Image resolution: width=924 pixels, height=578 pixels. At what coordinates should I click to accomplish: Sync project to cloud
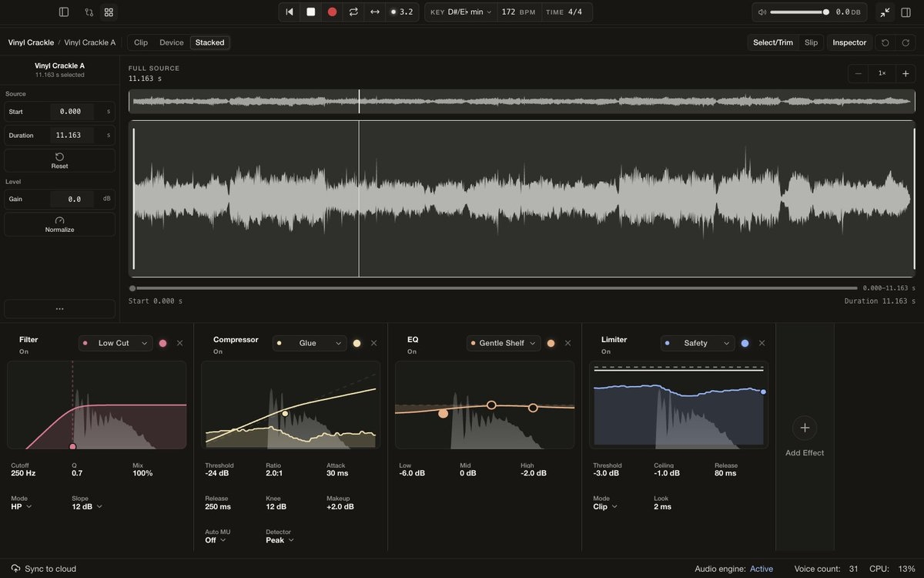(44, 569)
